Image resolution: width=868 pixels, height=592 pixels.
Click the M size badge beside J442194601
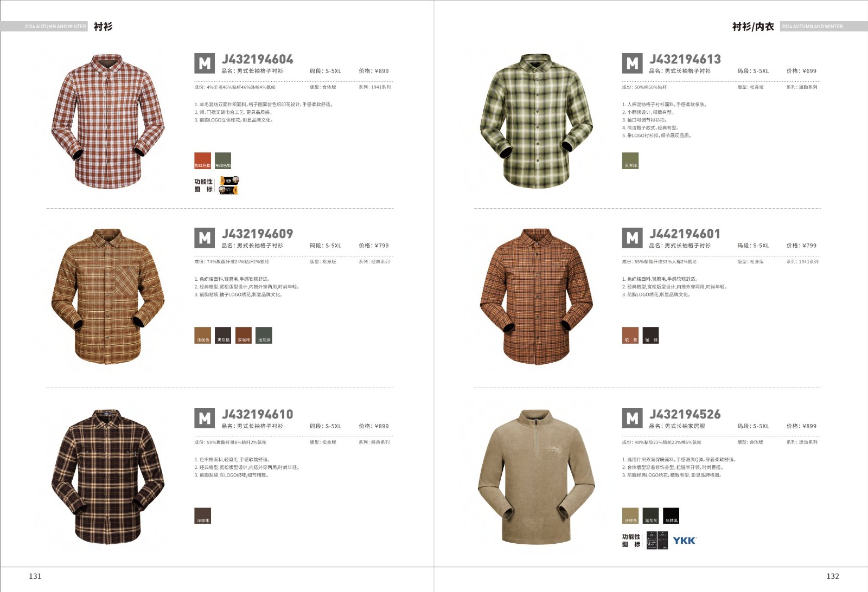632,238
